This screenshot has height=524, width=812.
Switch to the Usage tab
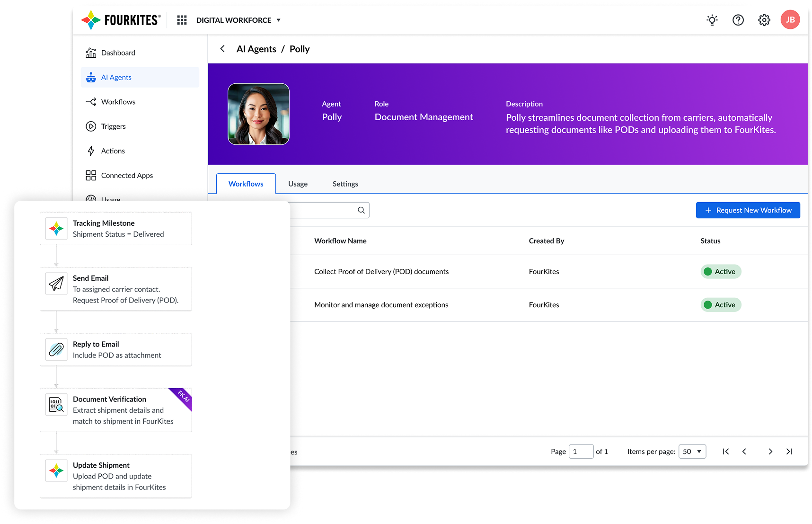(298, 184)
